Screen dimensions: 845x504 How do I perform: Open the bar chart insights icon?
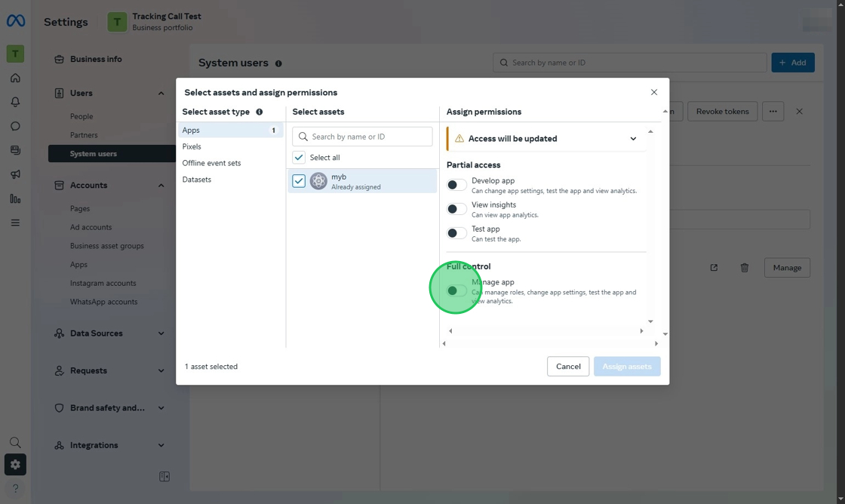tap(15, 199)
